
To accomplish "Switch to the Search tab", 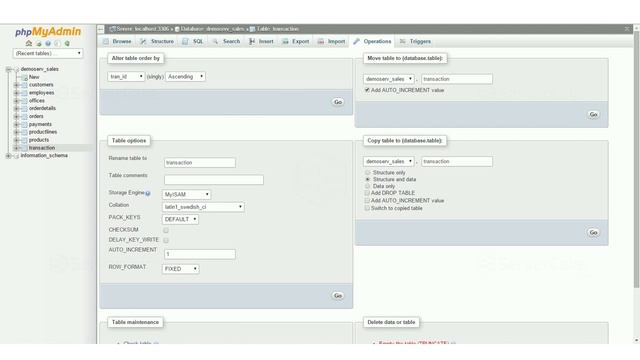I will 226,42.
